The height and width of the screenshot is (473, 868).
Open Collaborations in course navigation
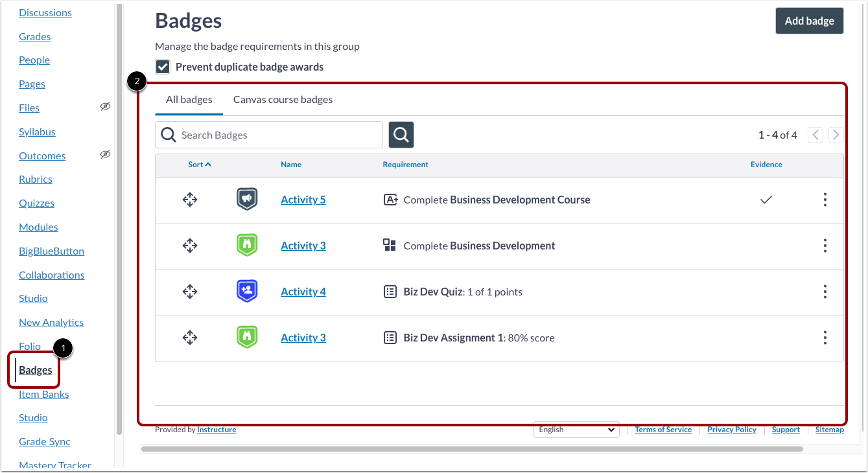click(52, 275)
